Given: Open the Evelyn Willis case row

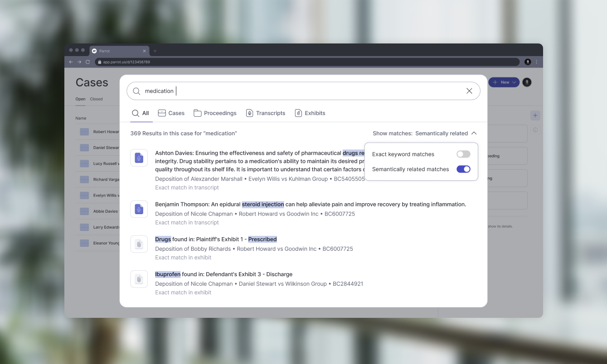Looking at the screenshot, I should click(x=97, y=195).
